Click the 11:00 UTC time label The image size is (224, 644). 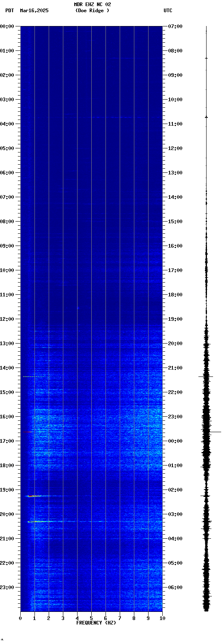tap(175, 124)
